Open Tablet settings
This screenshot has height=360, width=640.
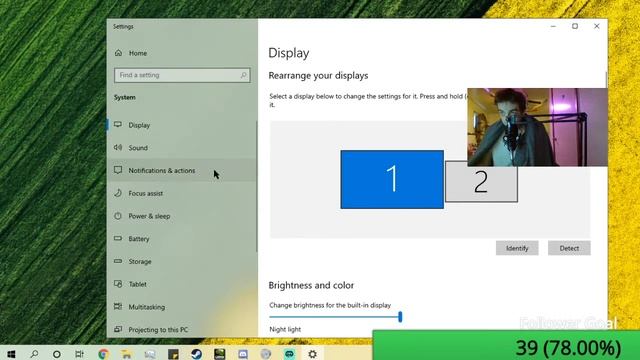[182, 284]
